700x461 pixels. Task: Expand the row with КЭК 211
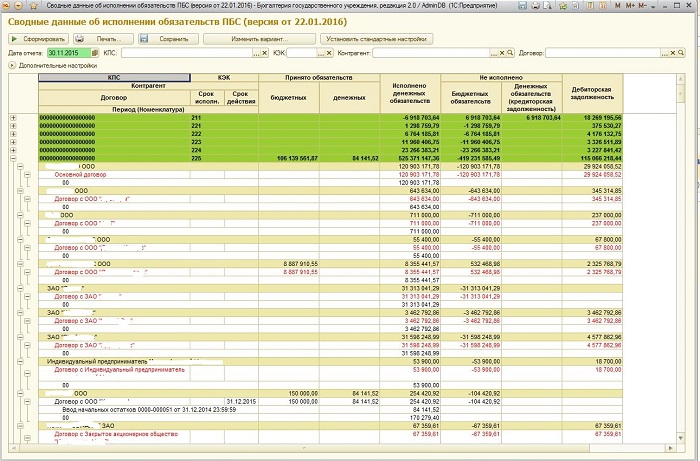tap(13, 118)
